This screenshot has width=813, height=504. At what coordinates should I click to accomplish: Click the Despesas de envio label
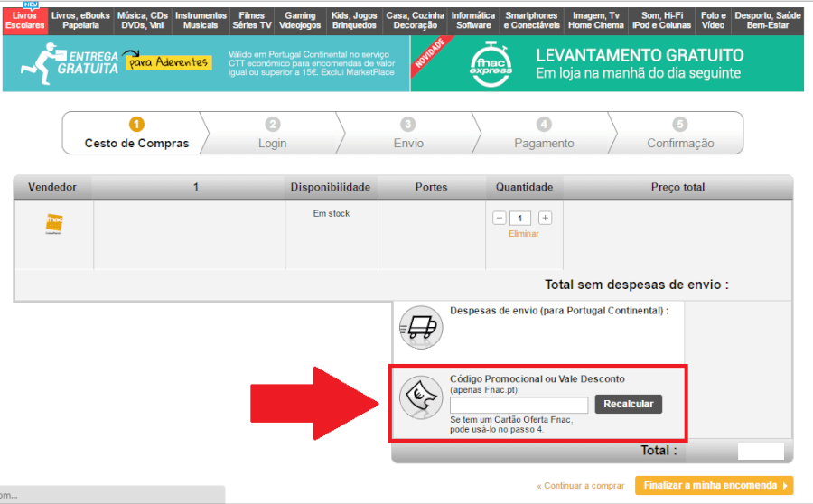click(x=559, y=311)
